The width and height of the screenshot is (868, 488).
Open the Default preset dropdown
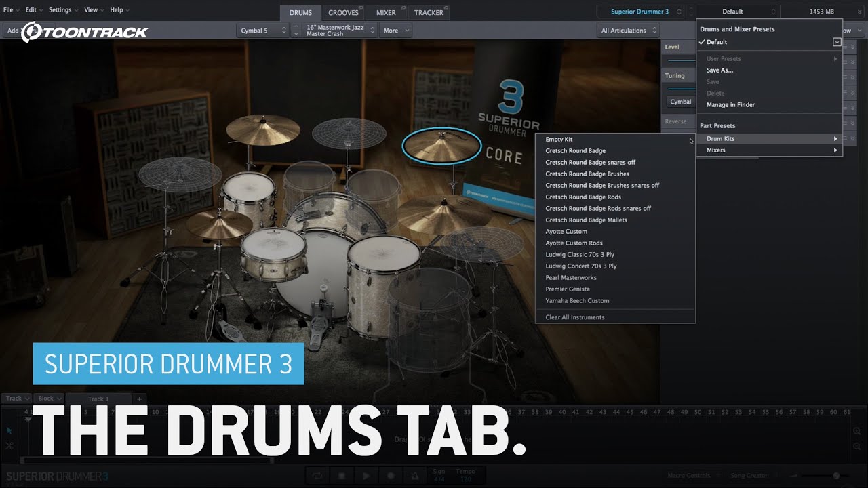[736, 12]
